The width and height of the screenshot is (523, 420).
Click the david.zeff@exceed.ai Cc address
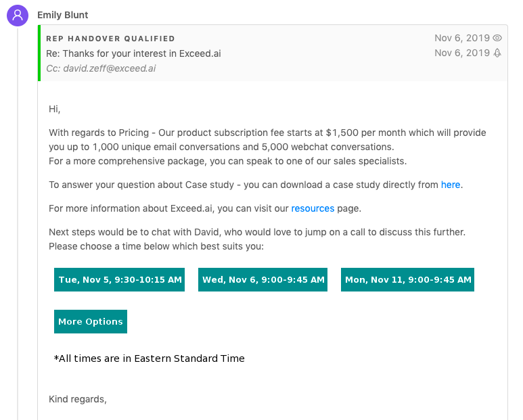109,68
